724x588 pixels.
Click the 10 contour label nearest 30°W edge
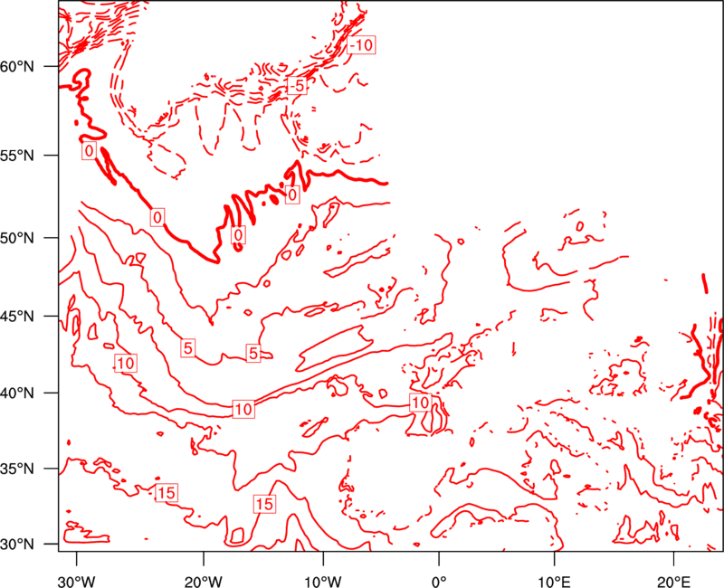(126, 364)
